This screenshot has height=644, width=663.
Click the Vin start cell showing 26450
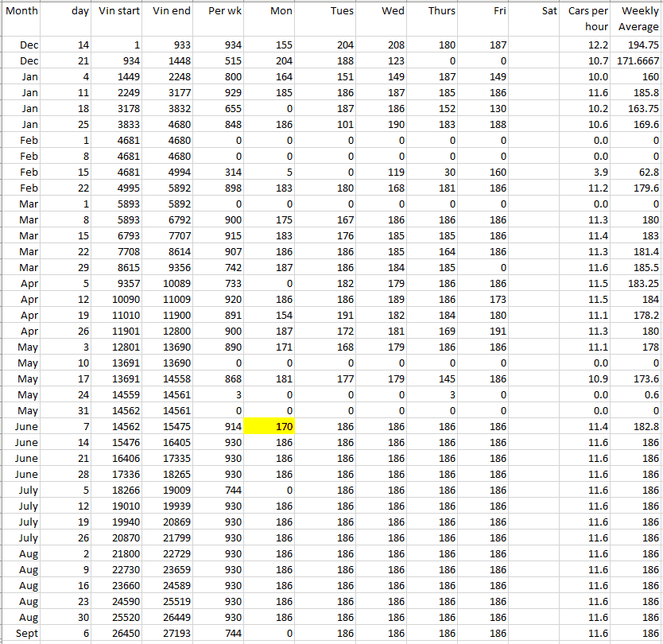[x=118, y=633]
